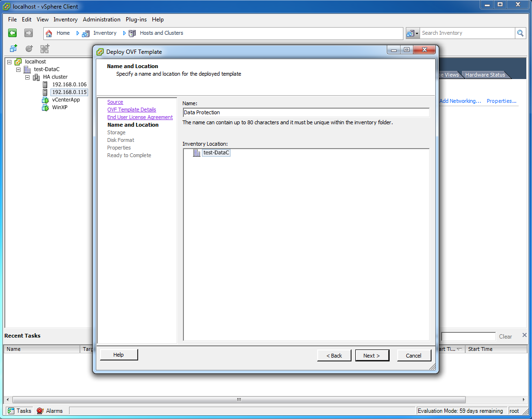532x419 pixels.
Task: Click the Back button in wizard
Action: [334, 356]
